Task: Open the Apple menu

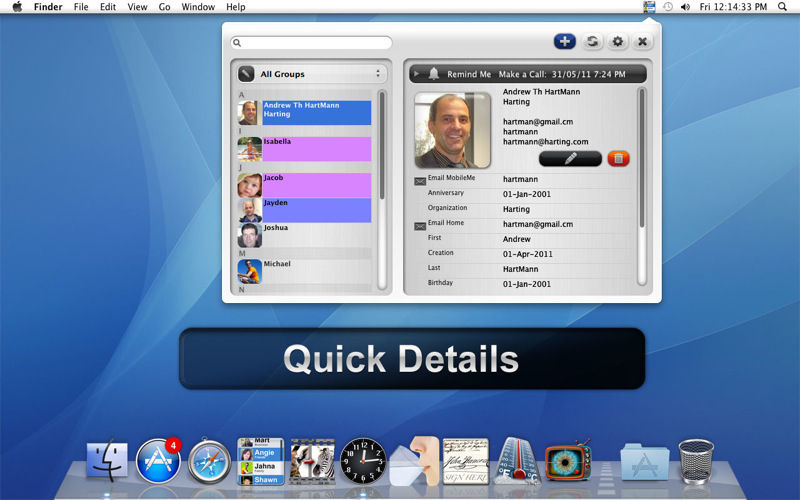Action: (17, 7)
